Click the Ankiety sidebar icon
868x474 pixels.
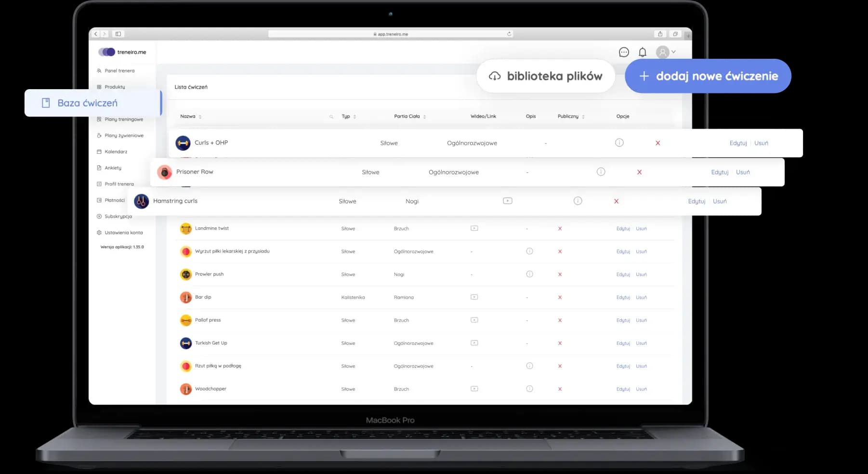(99, 168)
